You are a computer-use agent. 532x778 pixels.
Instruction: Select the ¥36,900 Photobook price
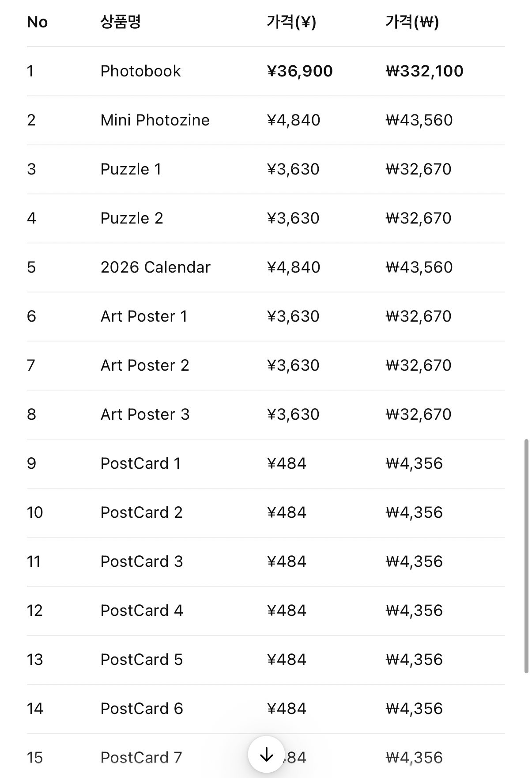pyautogui.click(x=300, y=71)
